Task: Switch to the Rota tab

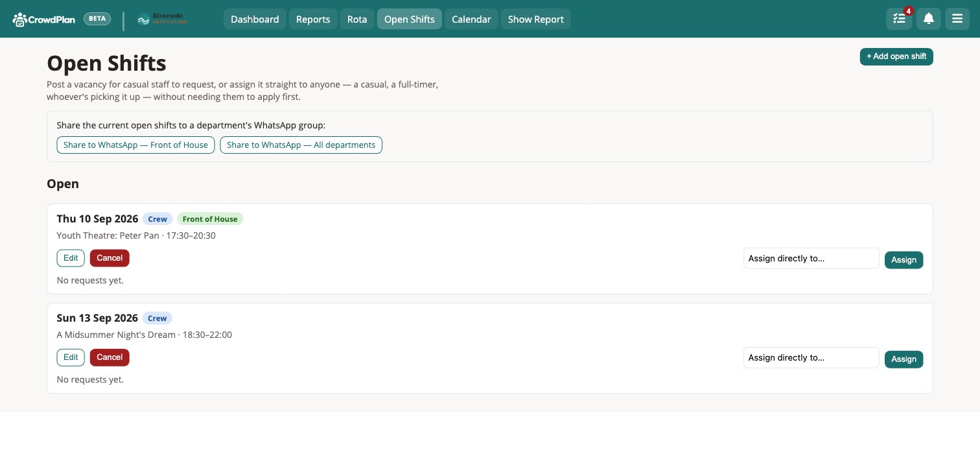Action: (x=357, y=19)
